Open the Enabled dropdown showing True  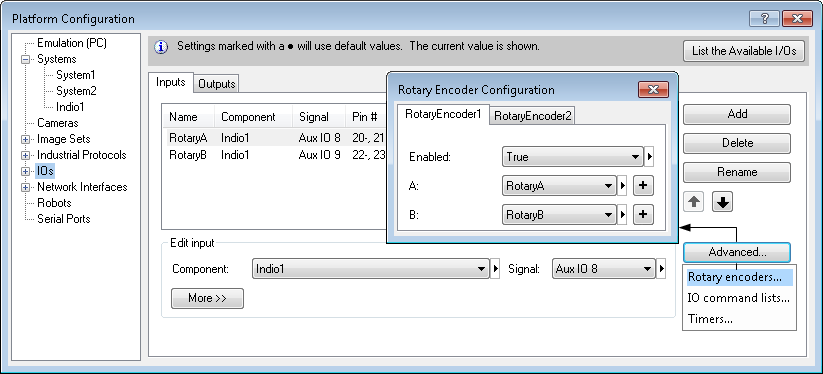click(x=573, y=156)
